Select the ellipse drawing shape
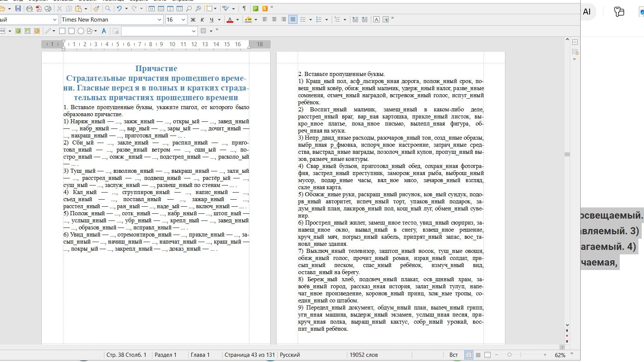The width and height of the screenshot is (644, 362). [80, 31]
